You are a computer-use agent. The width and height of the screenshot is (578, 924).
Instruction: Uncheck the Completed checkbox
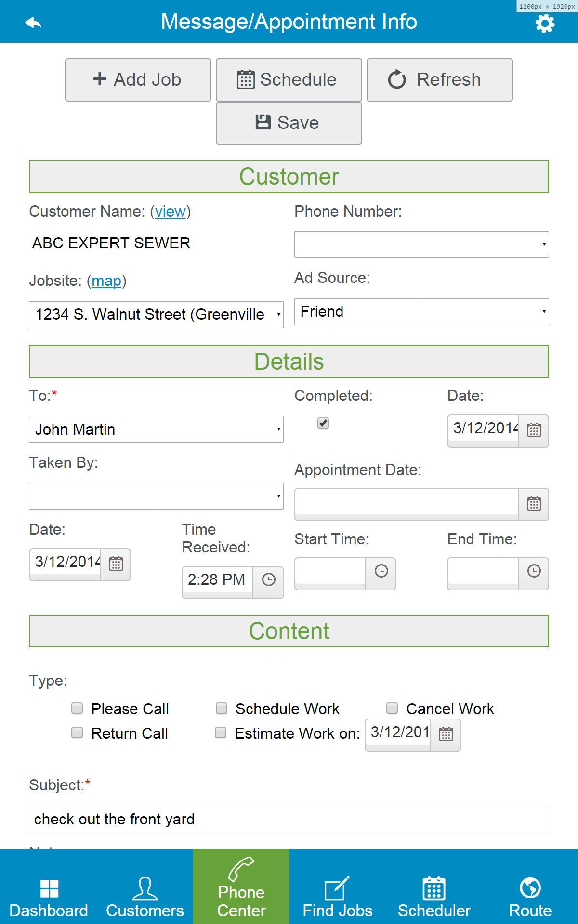(323, 423)
